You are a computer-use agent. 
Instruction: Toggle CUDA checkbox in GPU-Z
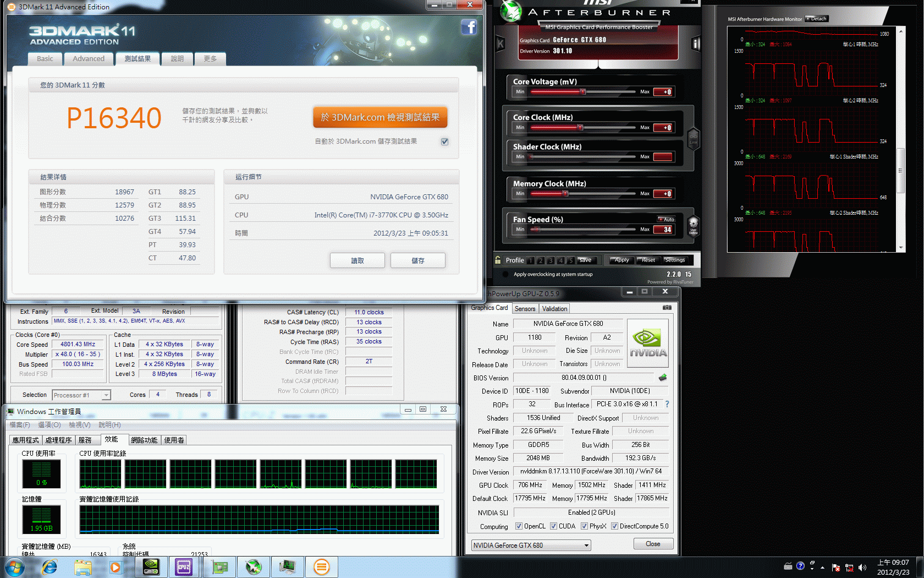(x=553, y=526)
